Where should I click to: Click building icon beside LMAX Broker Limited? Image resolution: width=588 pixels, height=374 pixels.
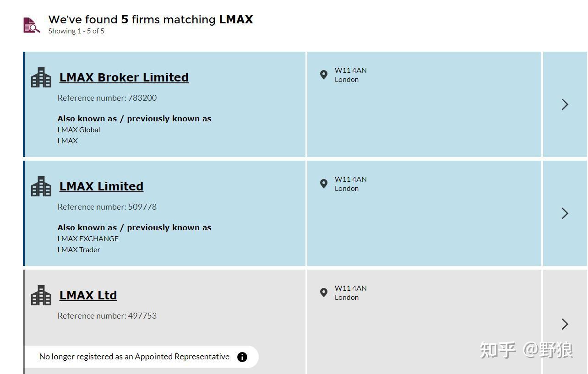pyautogui.click(x=41, y=78)
